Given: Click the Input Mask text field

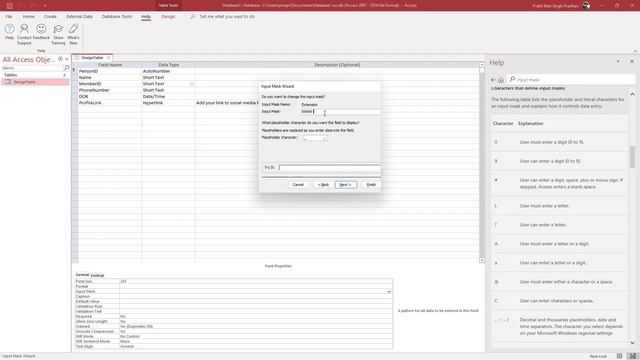Looking at the screenshot, I should 340,111.
